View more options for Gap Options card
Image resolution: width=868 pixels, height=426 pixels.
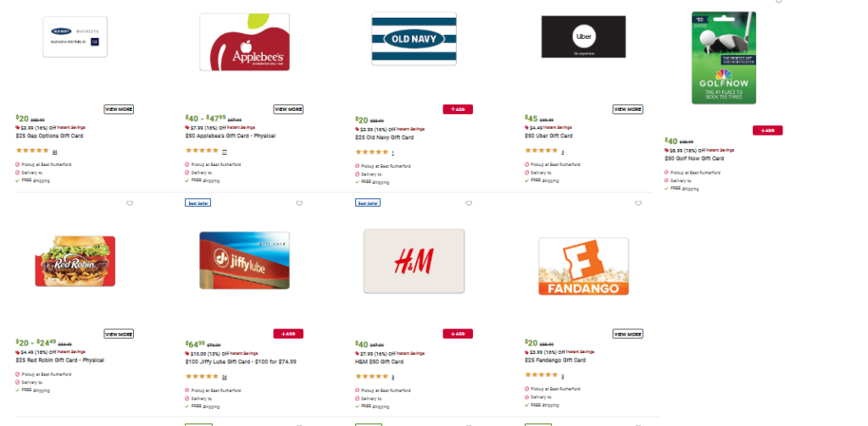[x=119, y=109]
